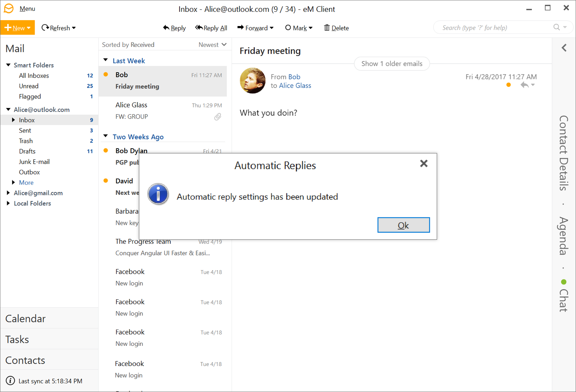
Task: Click the Reply All toolbar icon
Action: click(199, 28)
